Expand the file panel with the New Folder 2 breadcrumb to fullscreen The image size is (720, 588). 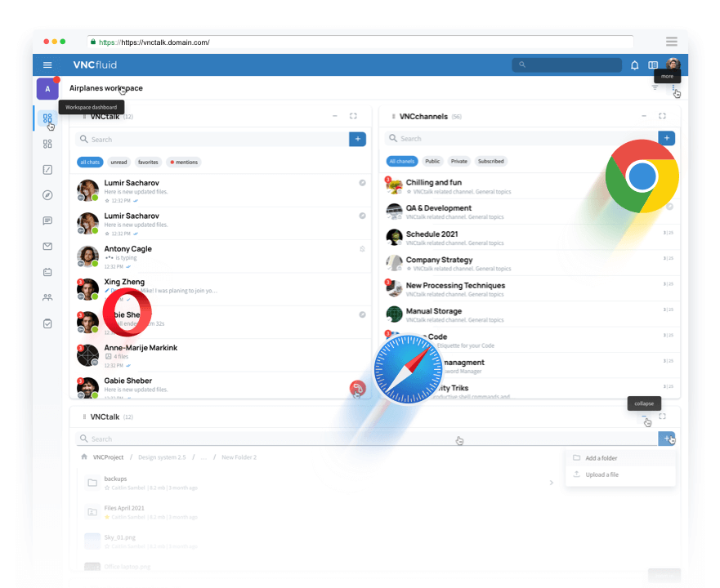pos(662,416)
